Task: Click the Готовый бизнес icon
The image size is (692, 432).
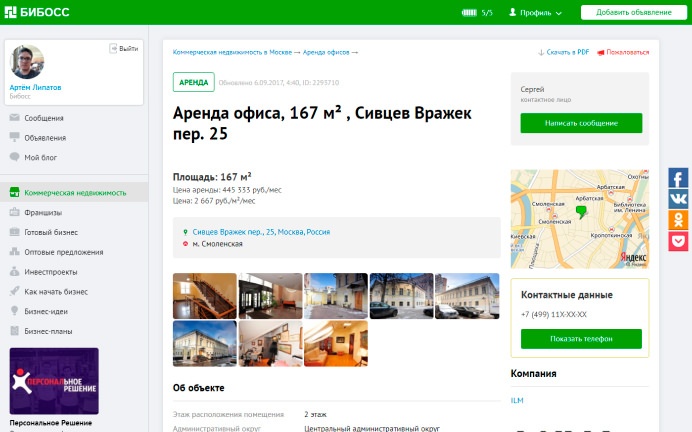Action: click(15, 232)
